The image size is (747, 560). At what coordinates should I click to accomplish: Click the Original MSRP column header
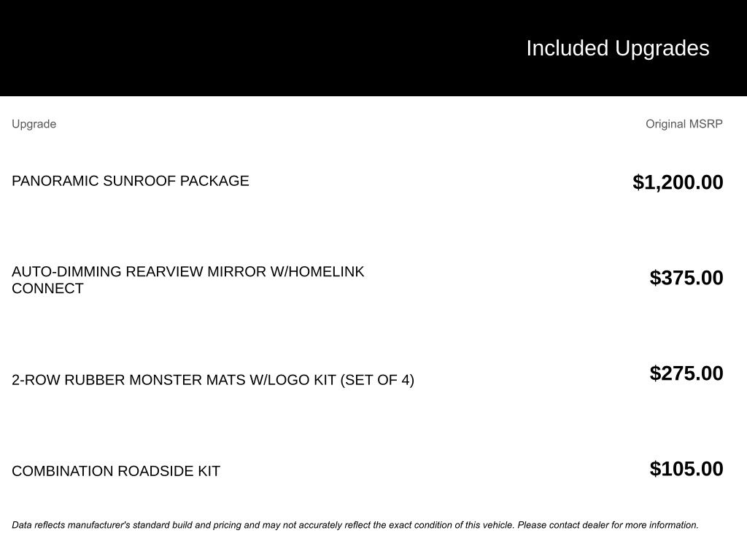pyautogui.click(x=684, y=124)
